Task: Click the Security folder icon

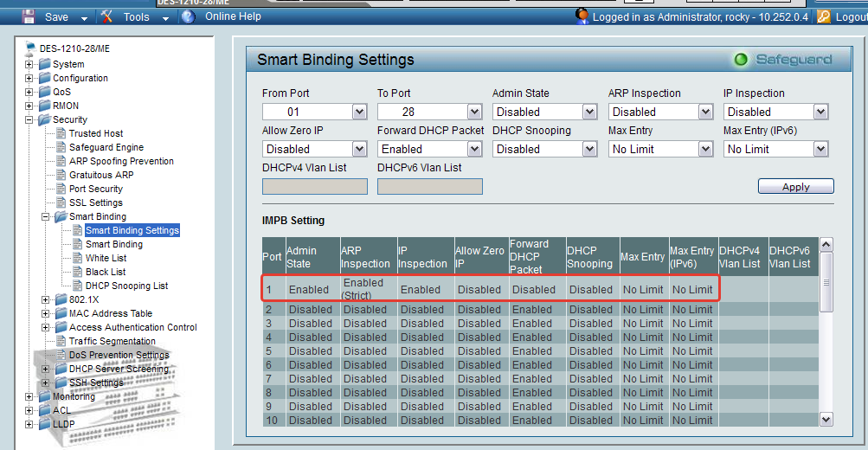Action: click(44, 119)
